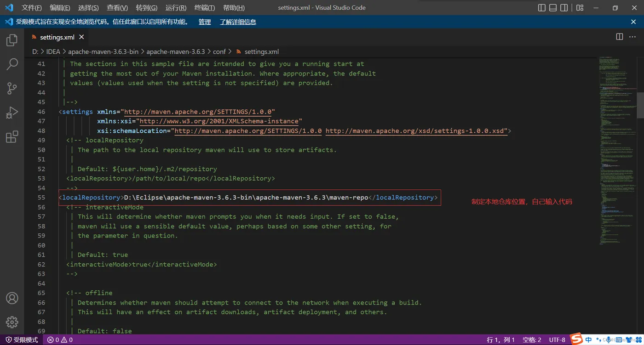This screenshot has width=644, height=345.
Task: Open the 文件(F) menu
Action: (32, 8)
